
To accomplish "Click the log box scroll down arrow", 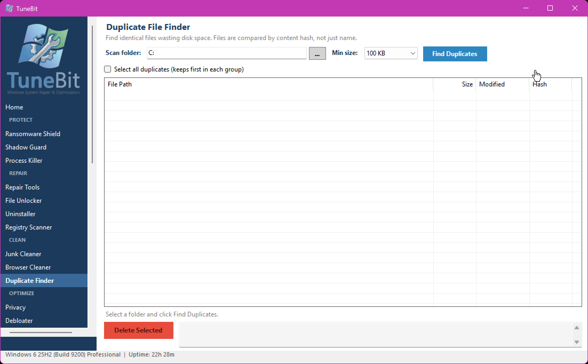I will [577, 342].
